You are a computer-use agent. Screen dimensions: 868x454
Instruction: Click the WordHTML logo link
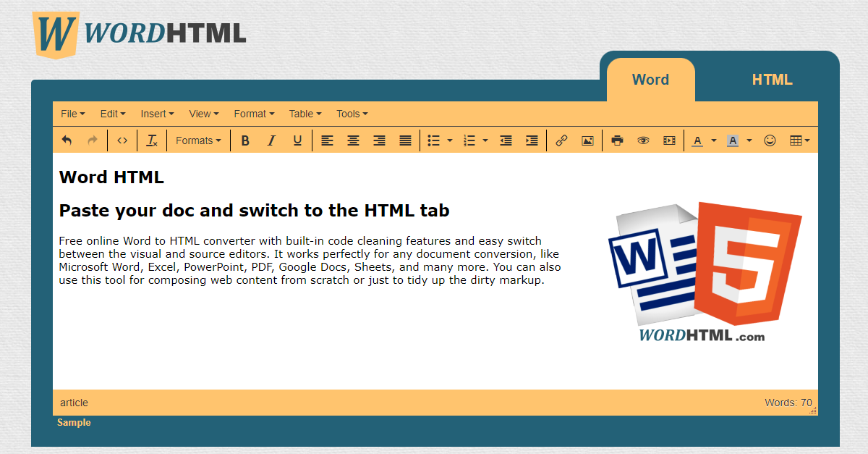[140, 34]
